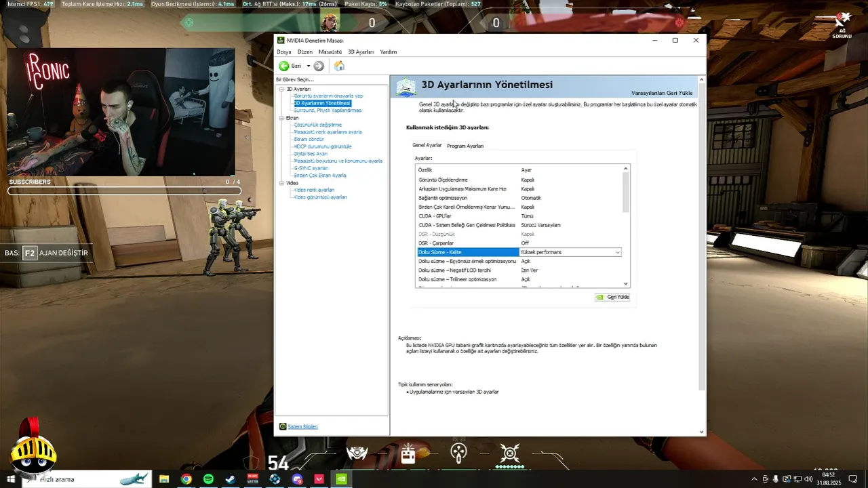Click the taskbar clock and date
The image size is (868, 488).
point(829,479)
